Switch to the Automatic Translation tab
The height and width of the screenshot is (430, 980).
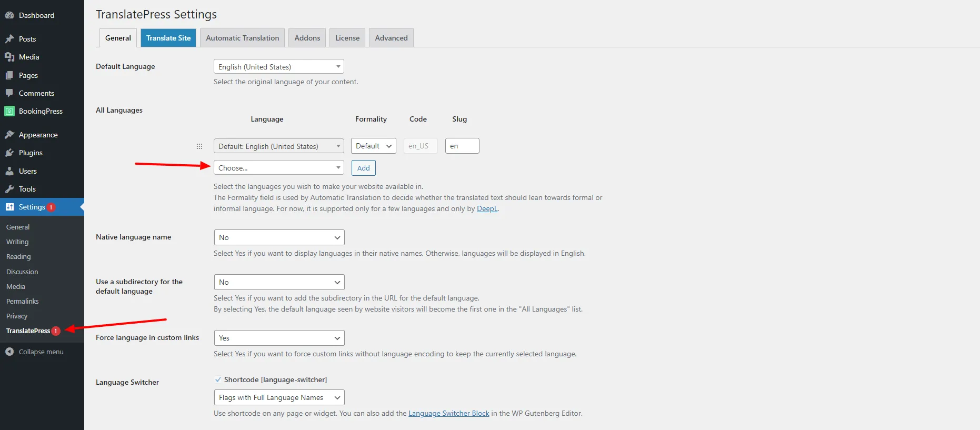point(243,38)
